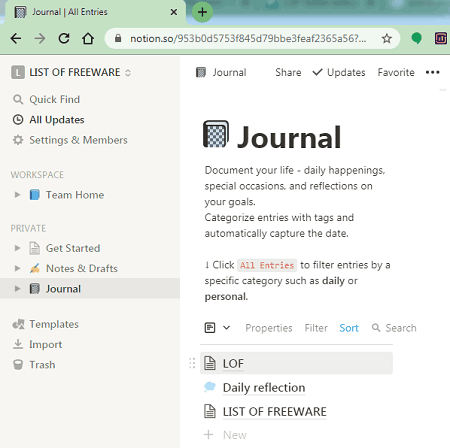Click the L workspace avatar icon
Image resolution: width=450 pixels, height=448 pixels.
coord(18,72)
